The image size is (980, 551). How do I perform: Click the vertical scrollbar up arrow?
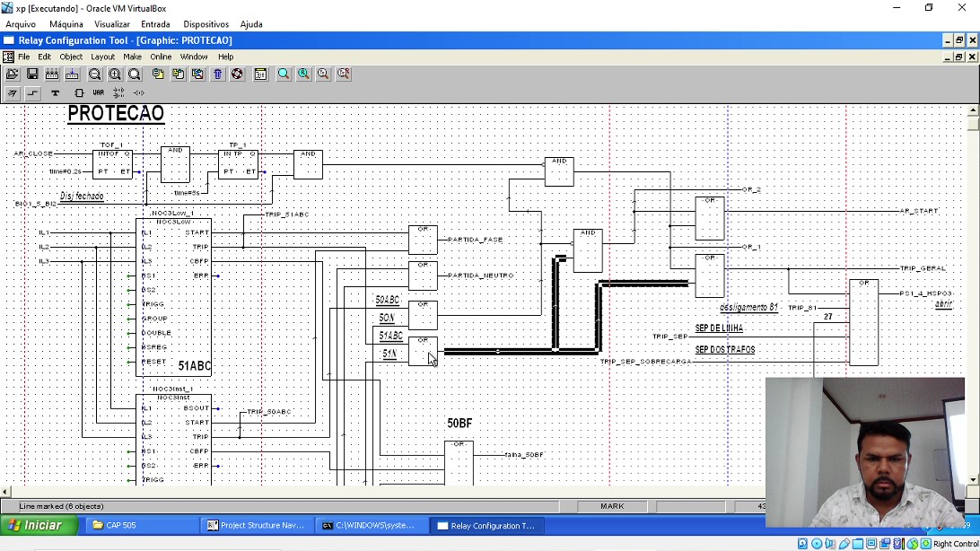pyautogui.click(x=973, y=109)
